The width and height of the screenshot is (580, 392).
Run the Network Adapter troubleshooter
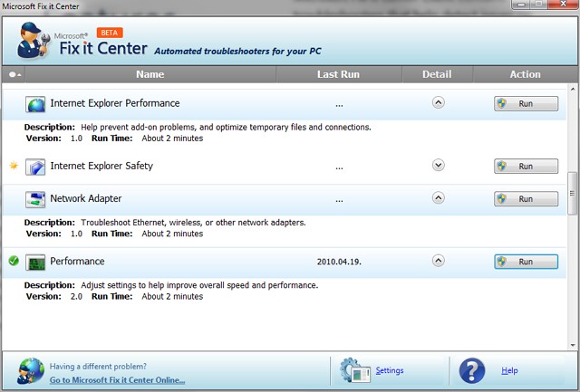tap(526, 199)
